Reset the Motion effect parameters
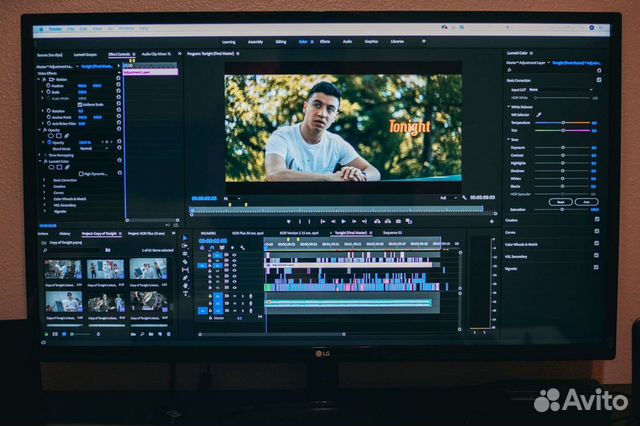 coord(118,79)
